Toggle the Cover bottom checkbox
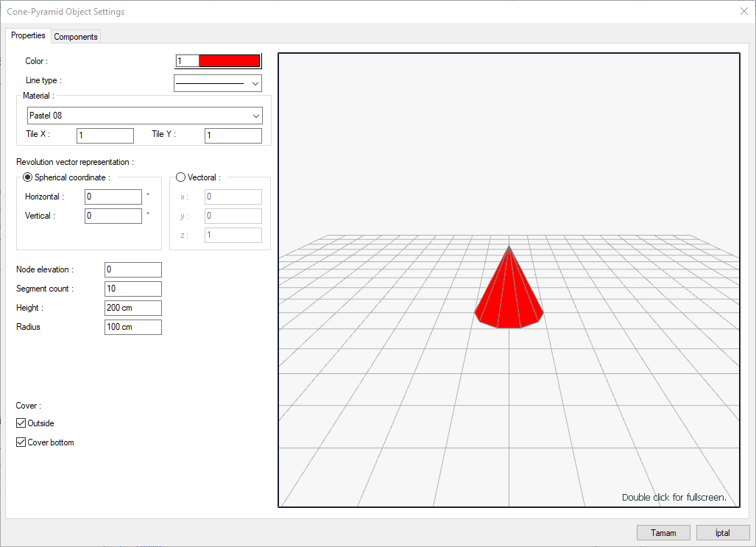756x547 pixels. point(21,442)
